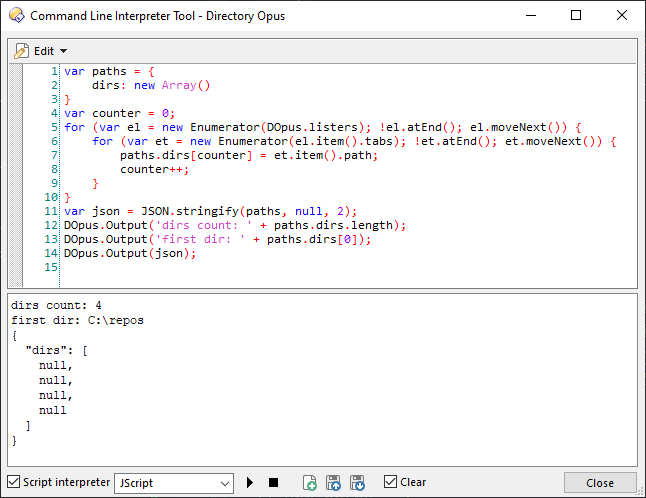Minimize the Command Line Interpreter window
The width and height of the screenshot is (646, 498).
529,16
